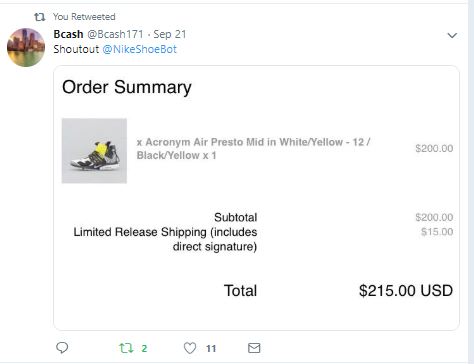This screenshot has height=364, width=474.
Task: Open tweet options chevron menu
Action: (x=452, y=35)
